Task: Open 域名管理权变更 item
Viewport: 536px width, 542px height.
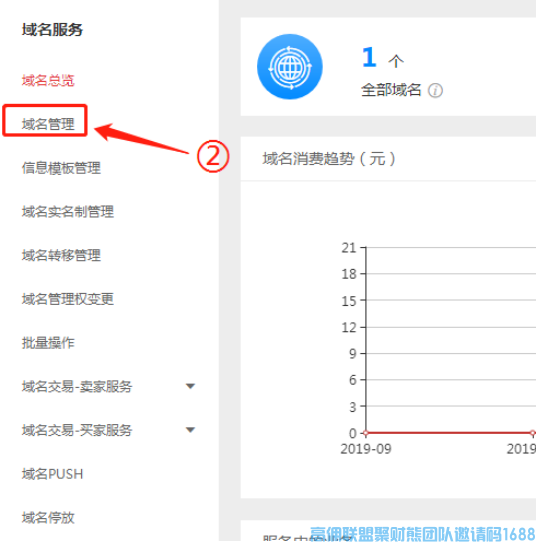Action: coord(68,299)
